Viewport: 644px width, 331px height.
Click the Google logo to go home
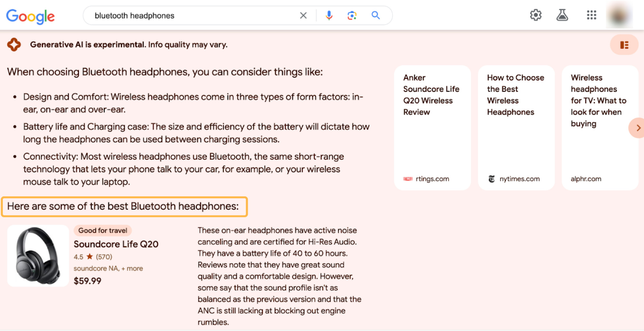(x=30, y=16)
